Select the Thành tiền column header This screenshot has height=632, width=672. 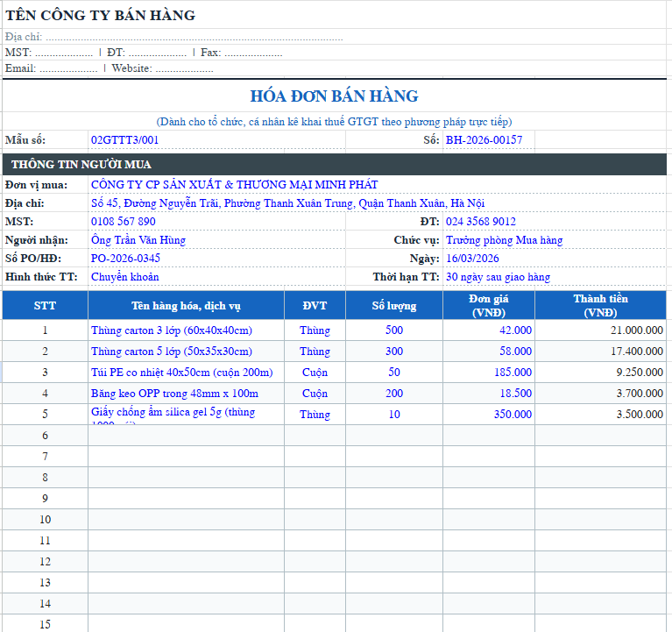(x=600, y=306)
